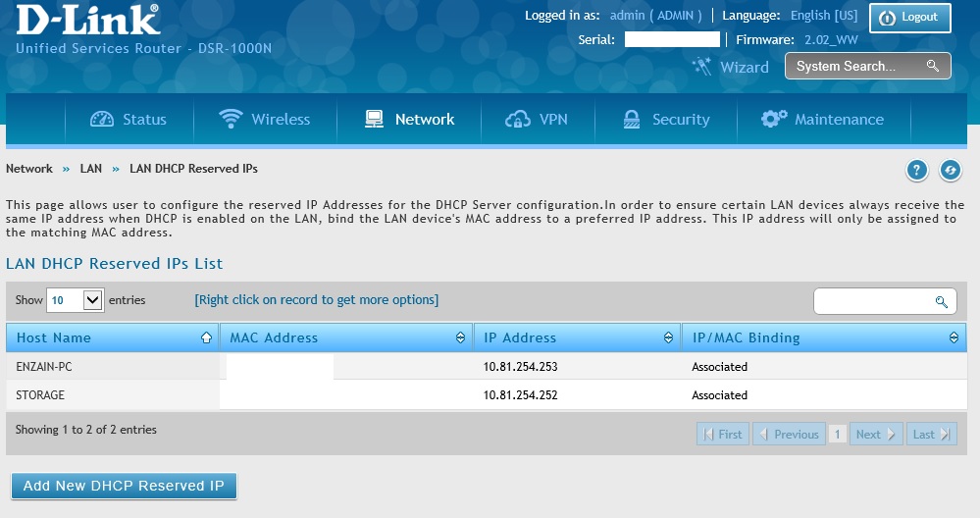Go to the Next page of entries
Image resolution: width=980 pixels, height=518 pixels.
tap(876, 434)
